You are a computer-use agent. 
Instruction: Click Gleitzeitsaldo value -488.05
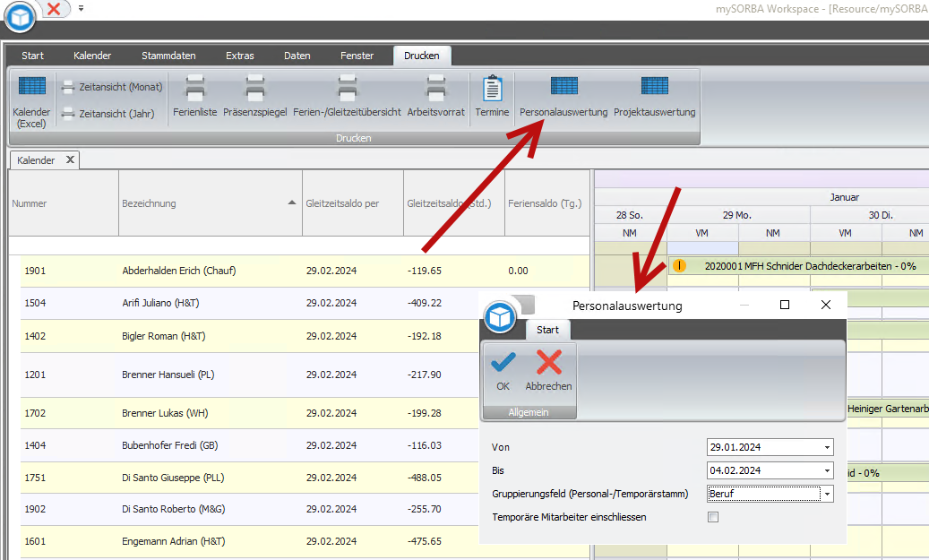425,478
